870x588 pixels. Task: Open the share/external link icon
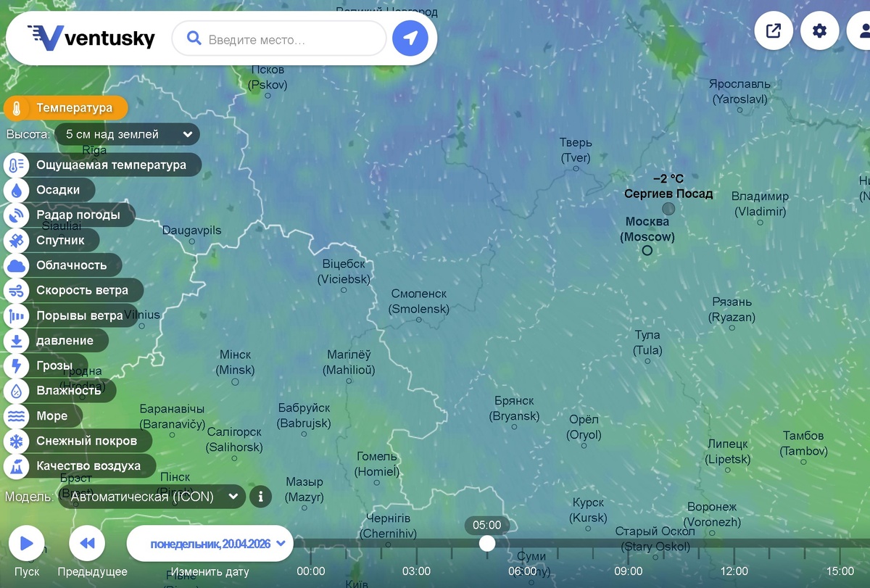pyautogui.click(x=774, y=31)
